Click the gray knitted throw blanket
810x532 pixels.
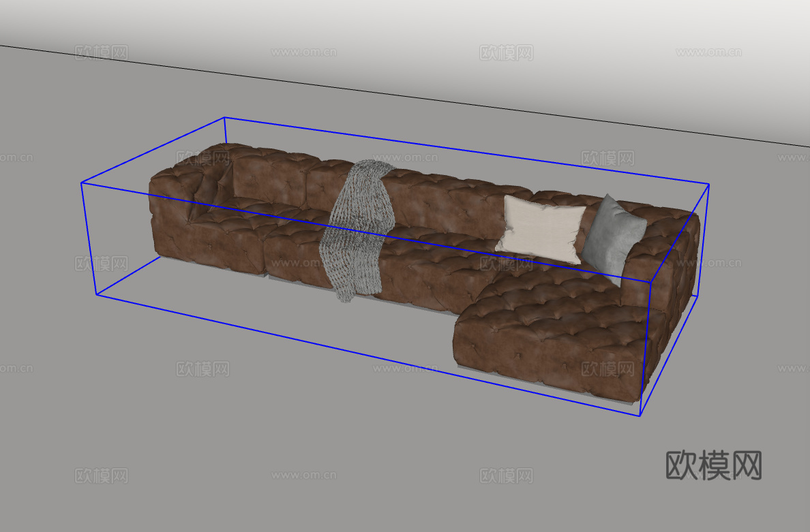point(357,230)
